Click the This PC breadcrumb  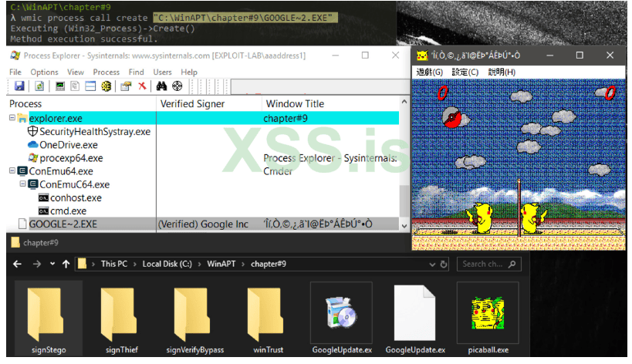coord(114,265)
